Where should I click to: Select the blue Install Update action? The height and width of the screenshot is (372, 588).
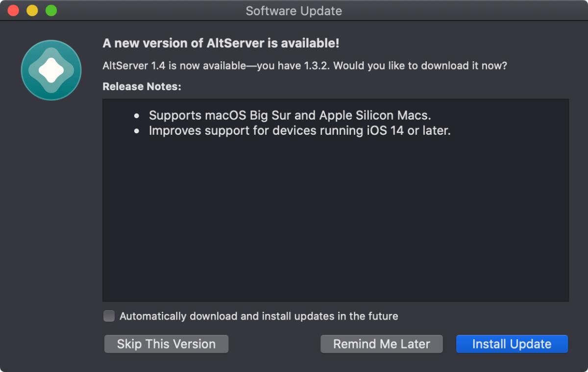pos(512,344)
